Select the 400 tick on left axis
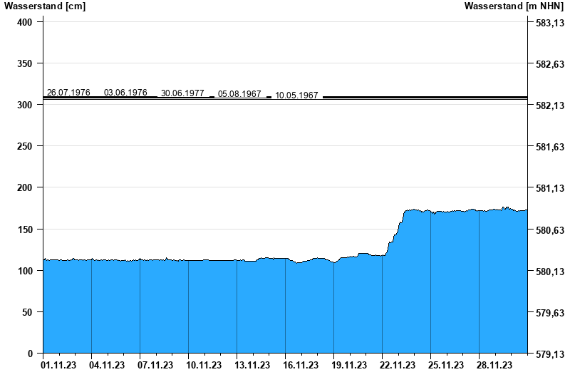The image size is (570, 392). tap(24, 22)
